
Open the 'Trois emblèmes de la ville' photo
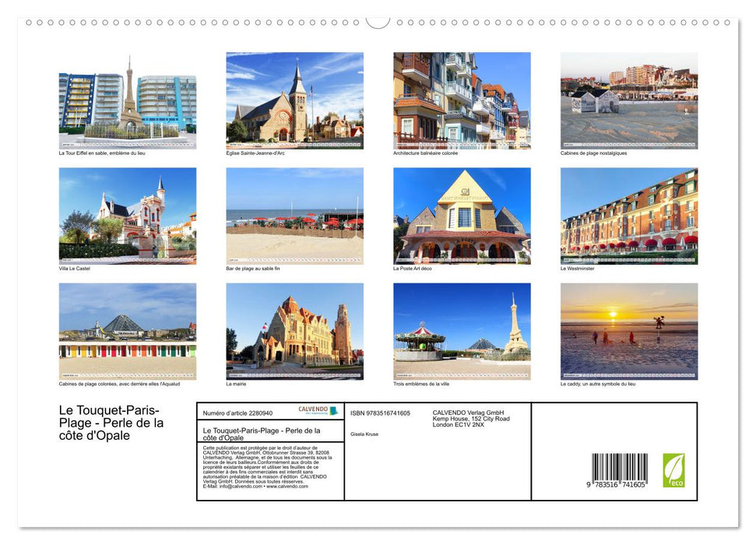(461, 331)
